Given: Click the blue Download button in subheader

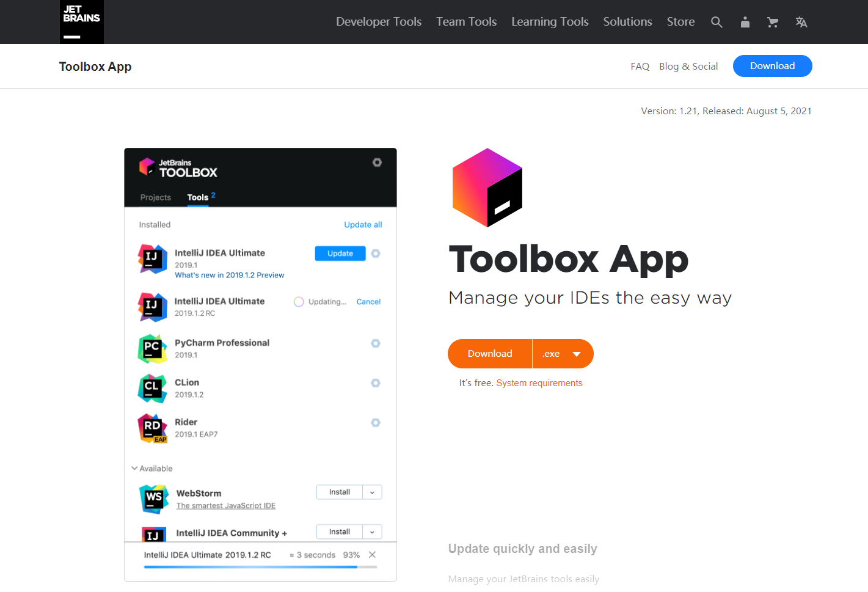Looking at the screenshot, I should point(772,66).
